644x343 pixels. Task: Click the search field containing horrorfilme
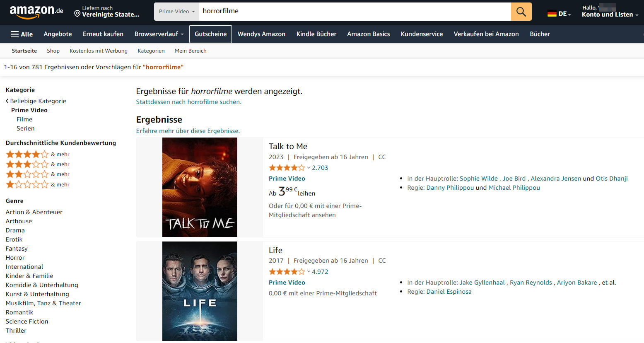355,12
